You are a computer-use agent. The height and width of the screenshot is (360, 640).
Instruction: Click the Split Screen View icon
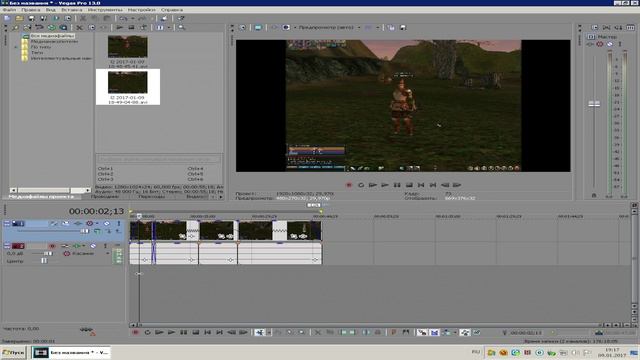pyautogui.click(x=286, y=27)
